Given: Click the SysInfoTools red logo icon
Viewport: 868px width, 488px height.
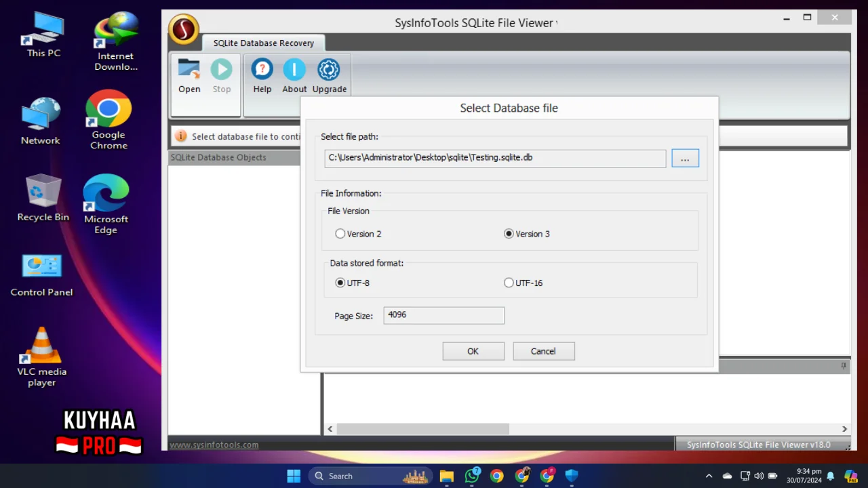Looking at the screenshot, I should pyautogui.click(x=183, y=30).
